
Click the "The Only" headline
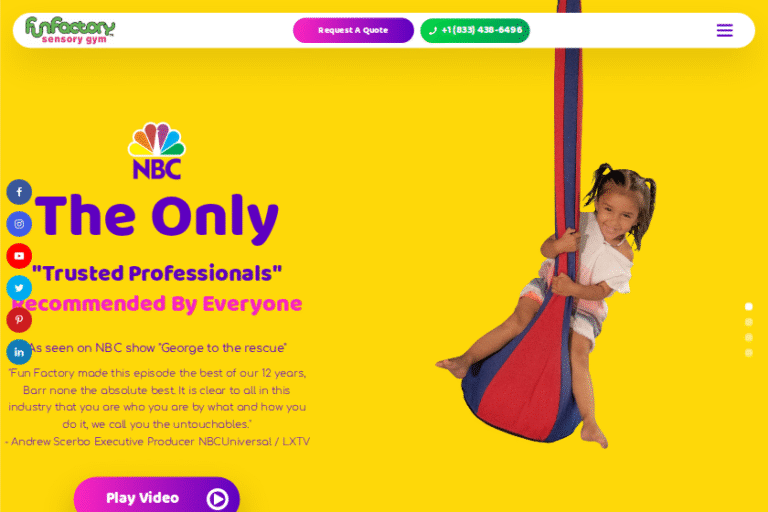pyautogui.click(x=157, y=217)
